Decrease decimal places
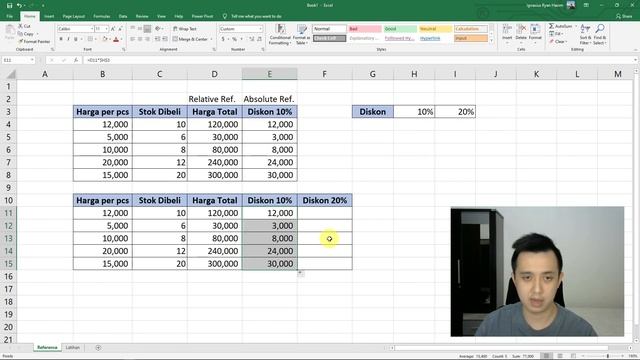The width and height of the screenshot is (640, 360). (x=259, y=39)
